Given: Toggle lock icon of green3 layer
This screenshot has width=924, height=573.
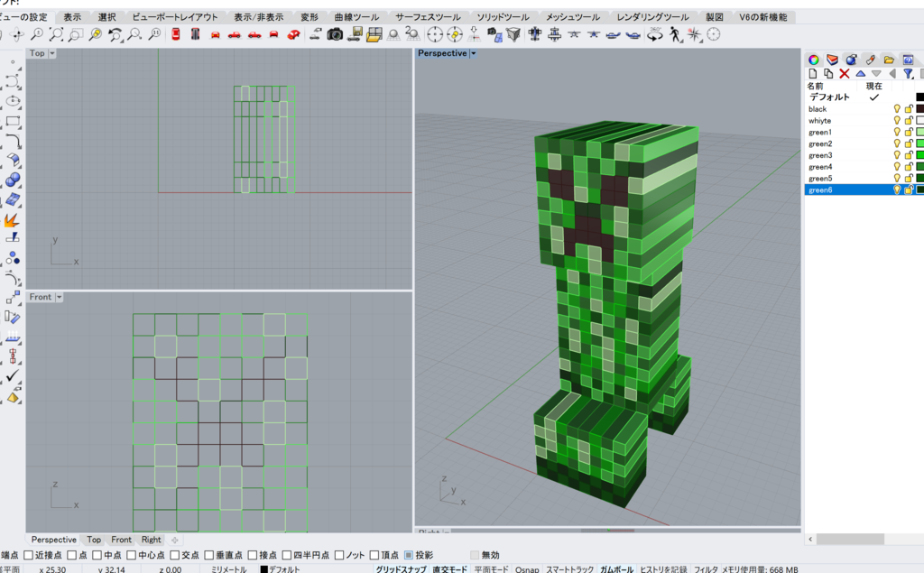Looking at the screenshot, I should click(909, 155).
